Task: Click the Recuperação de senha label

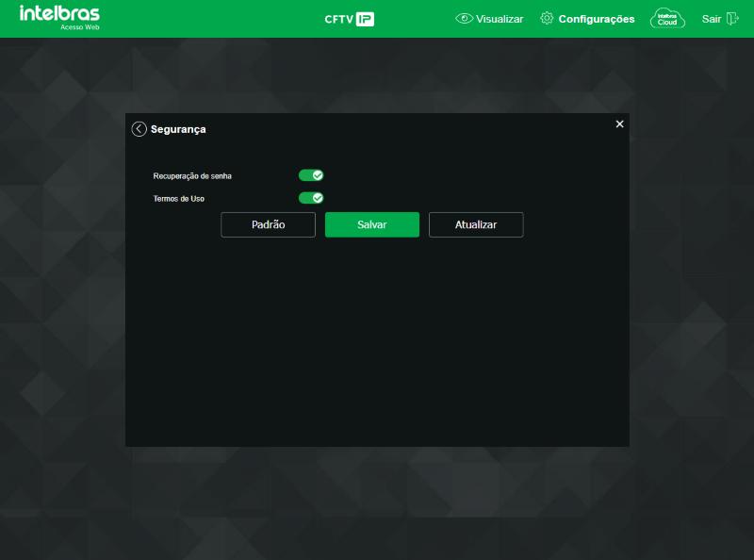Action: [192, 176]
